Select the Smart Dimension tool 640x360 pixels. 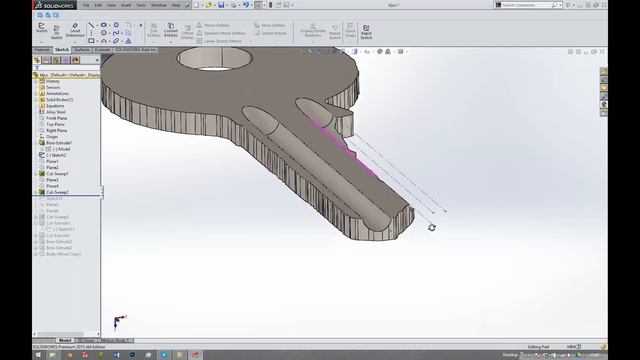(75, 30)
